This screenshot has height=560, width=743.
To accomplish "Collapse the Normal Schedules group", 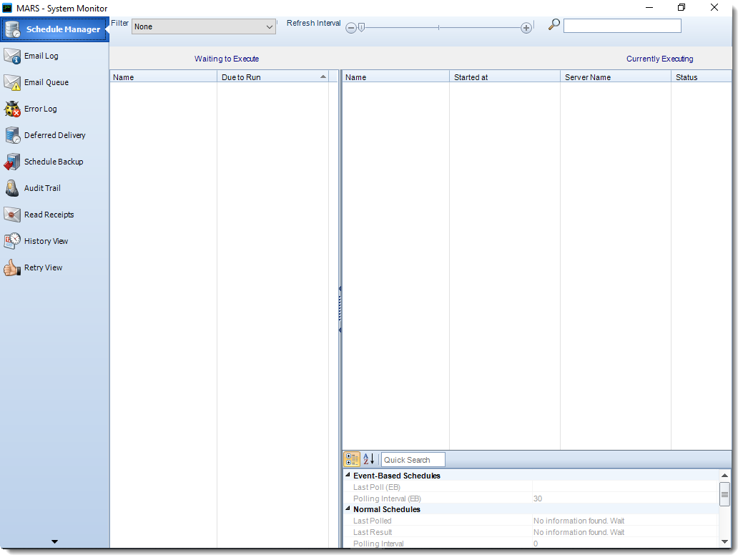I will [x=348, y=509].
